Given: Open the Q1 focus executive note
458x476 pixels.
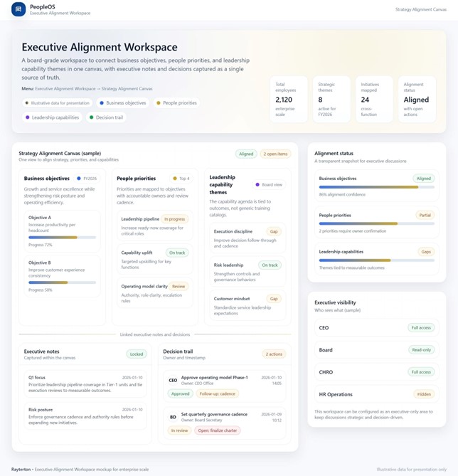Looking at the screenshot, I should pyautogui.click(x=85, y=384).
